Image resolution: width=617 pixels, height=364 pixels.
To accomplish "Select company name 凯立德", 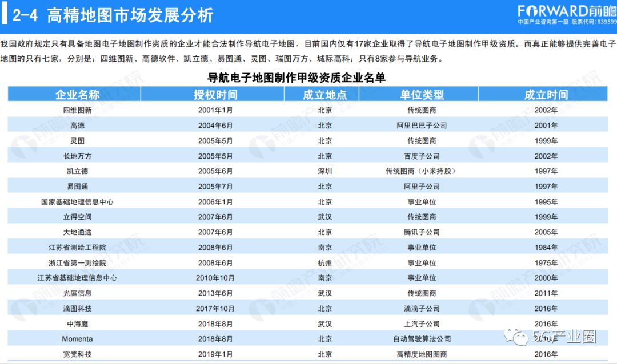I will (77, 171).
